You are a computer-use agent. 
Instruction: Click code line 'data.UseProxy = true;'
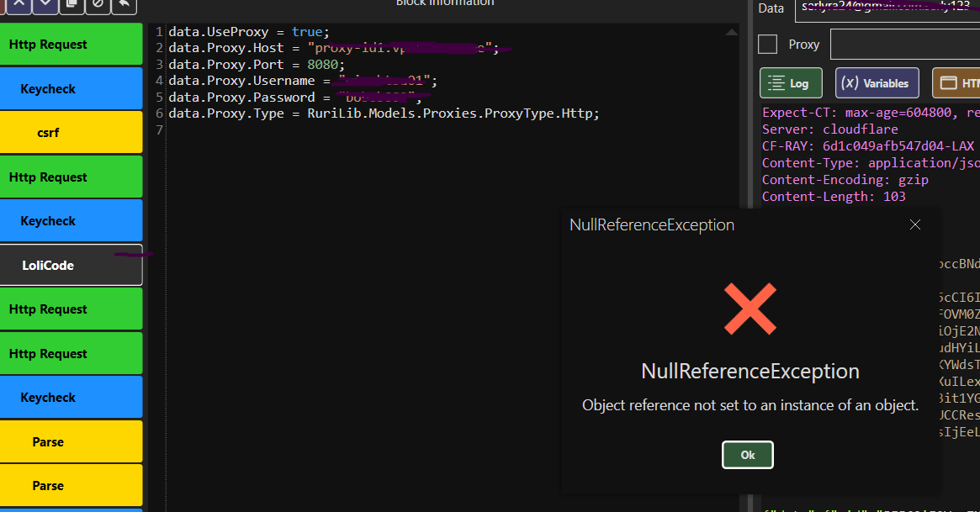[249, 32]
